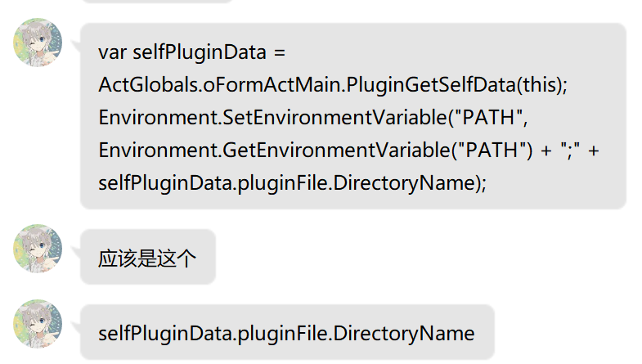642x364 pixels.
Task: Select the 应该是这个 message bubble
Action: tap(147, 258)
